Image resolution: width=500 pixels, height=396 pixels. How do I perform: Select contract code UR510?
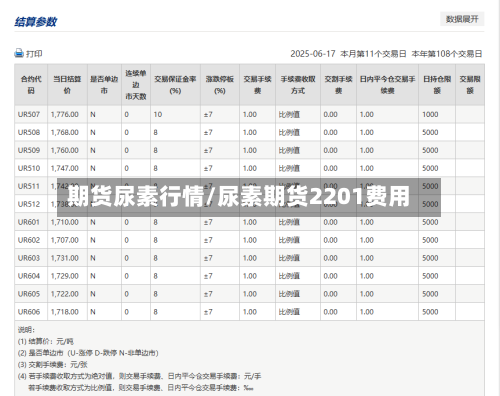pyautogui.click(x=29, y=168)
